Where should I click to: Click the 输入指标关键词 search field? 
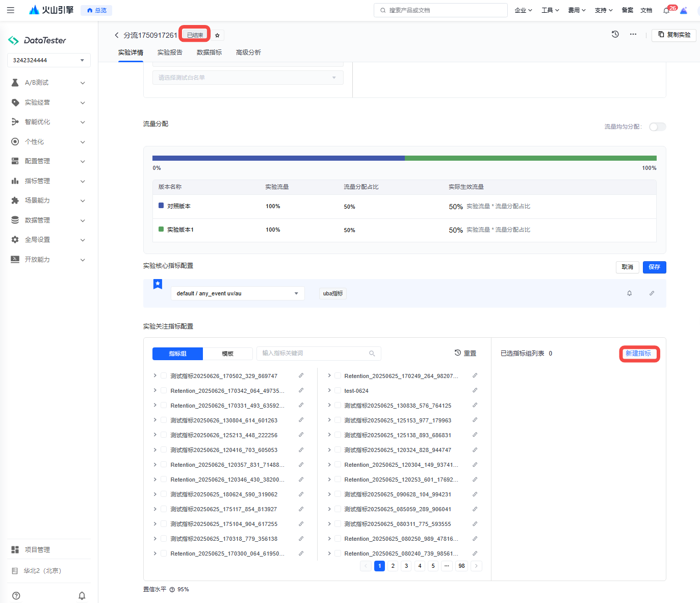tap(314, 353)
